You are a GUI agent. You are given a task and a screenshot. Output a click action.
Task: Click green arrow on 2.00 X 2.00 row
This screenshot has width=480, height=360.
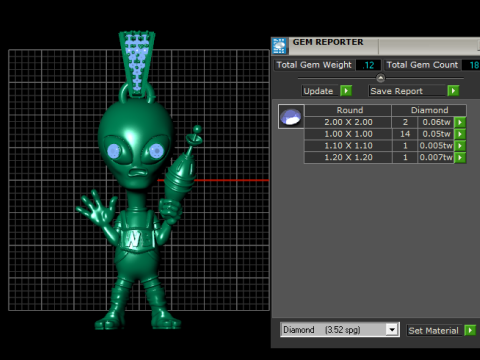pos(460,122)
